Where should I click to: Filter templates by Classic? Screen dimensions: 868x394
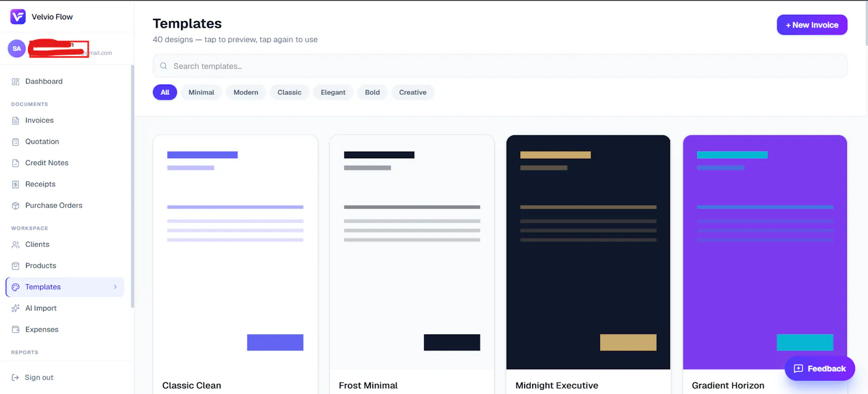tap(289, 92)
